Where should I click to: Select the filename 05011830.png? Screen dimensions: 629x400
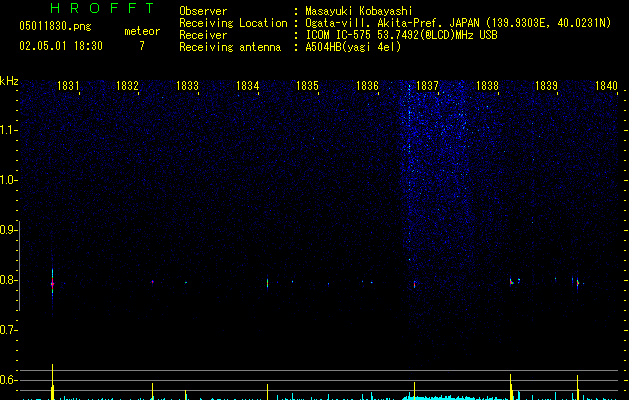pyautogui.click(x=55, y=26)
